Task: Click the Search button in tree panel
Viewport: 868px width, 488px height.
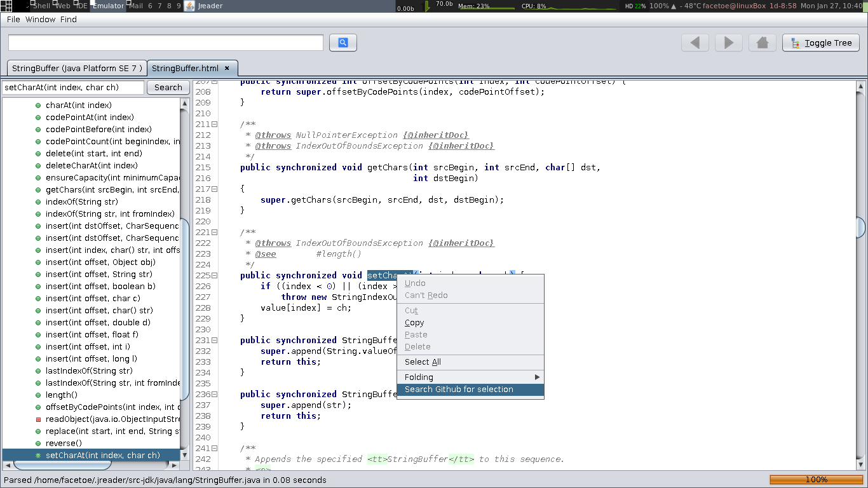Action: point(168,88)
